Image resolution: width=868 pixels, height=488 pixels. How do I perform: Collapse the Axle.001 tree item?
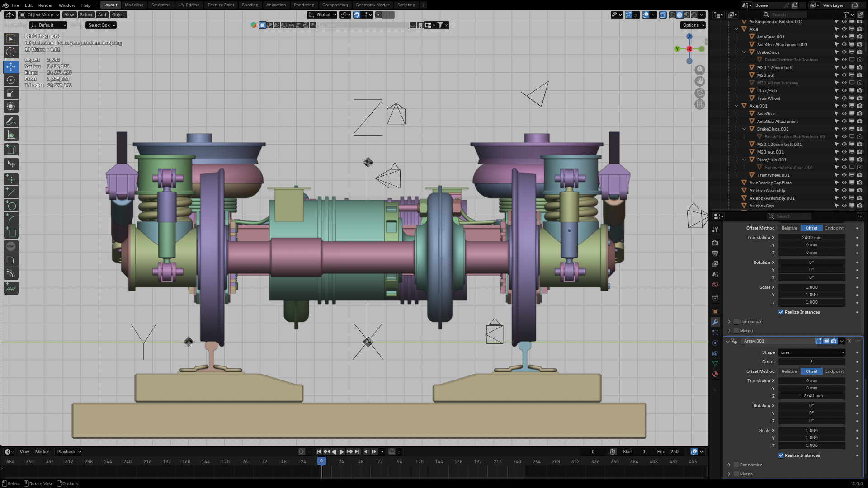pyautogui.click(x=736, y=106)
